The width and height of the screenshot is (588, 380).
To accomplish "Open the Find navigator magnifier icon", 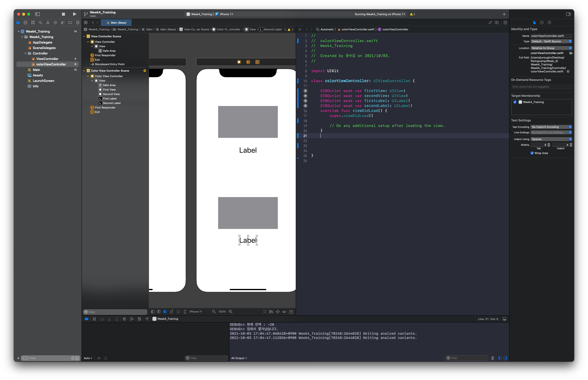I will pyautogui.click(x=40, y=23).
